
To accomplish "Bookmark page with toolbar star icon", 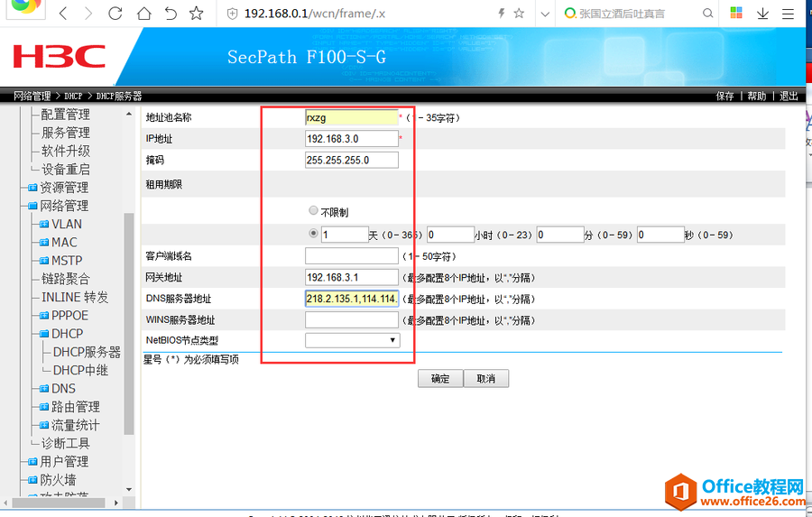I will (197, 13).
